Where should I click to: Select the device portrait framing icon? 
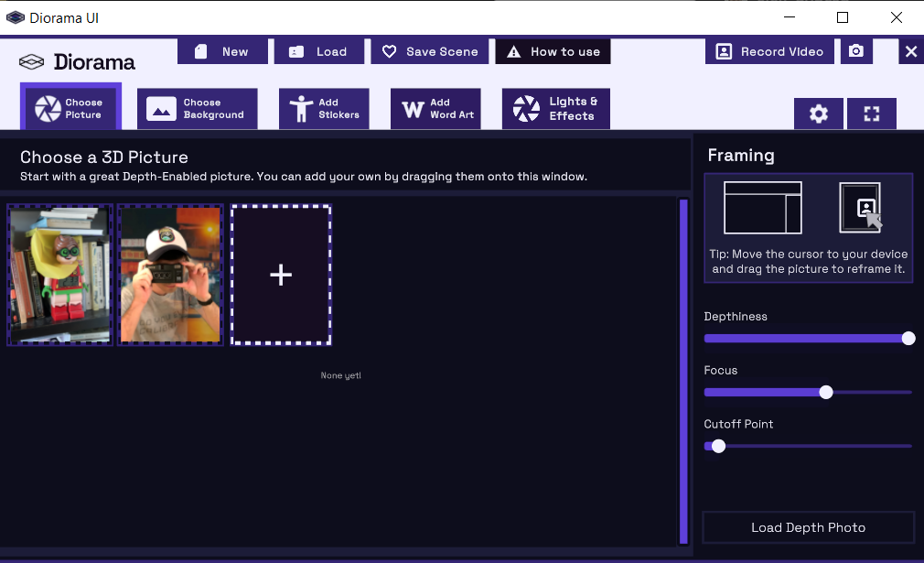tap(860, 208)
